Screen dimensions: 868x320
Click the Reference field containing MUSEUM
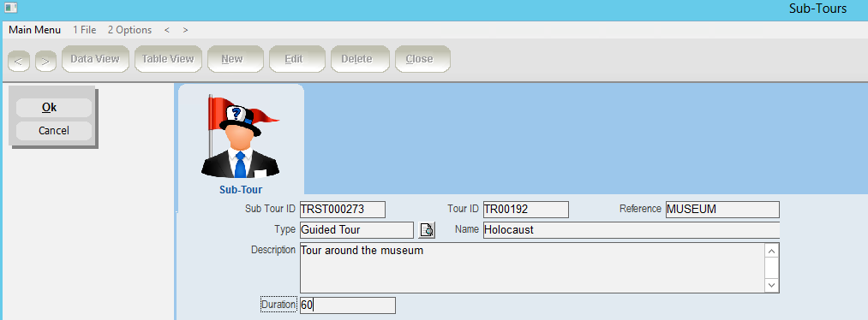point(722,210)
